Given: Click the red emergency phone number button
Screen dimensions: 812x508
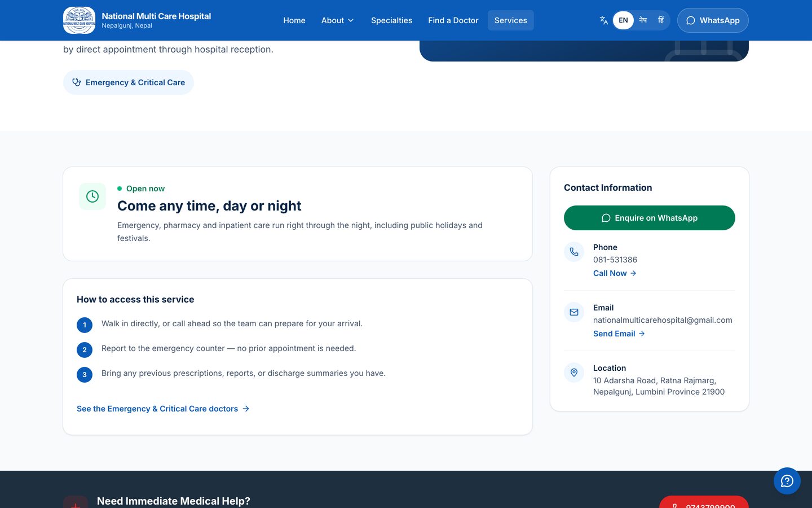Looking at the screenshot, I should click(x=704, y=502).
